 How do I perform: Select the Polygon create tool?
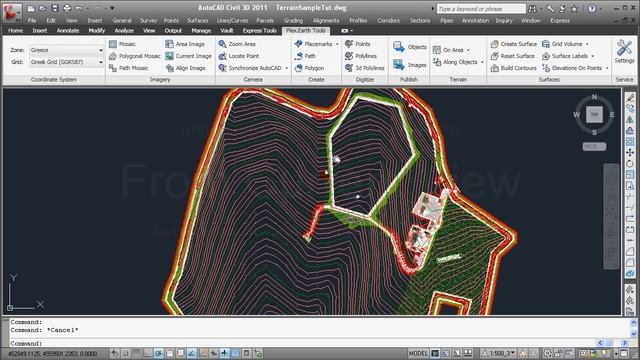coord(309,68)
